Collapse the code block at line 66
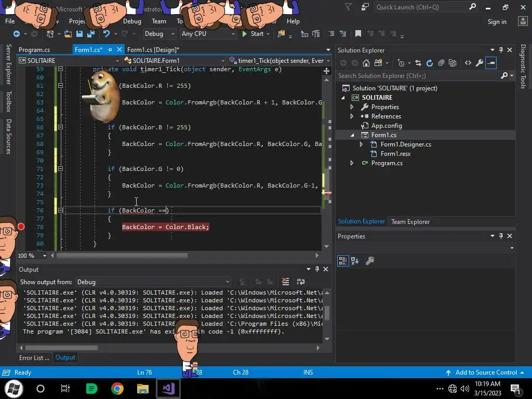532x399 pixels. 60,127
